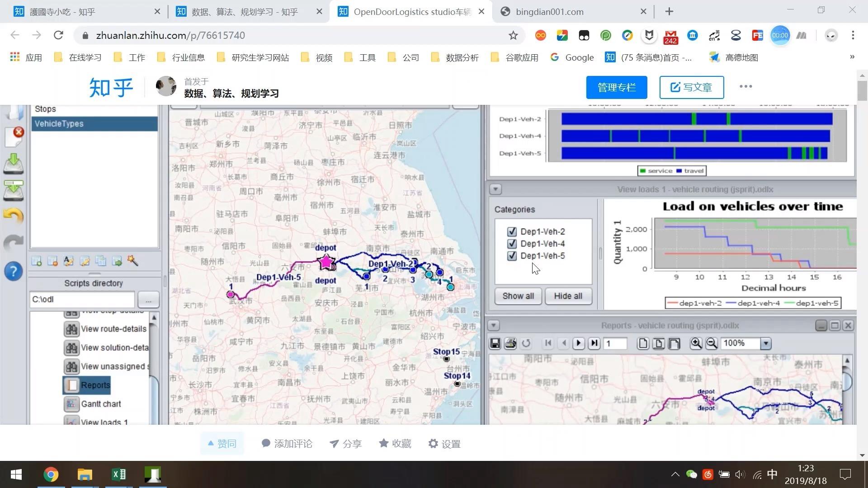Open help via the question mark sidebar icon
Viewport: 868px width, 488px height.
[x=14, y=271]
